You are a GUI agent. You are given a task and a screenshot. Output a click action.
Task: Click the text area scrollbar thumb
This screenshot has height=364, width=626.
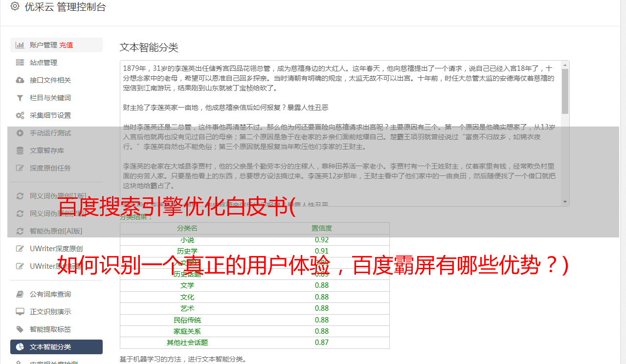565,91
